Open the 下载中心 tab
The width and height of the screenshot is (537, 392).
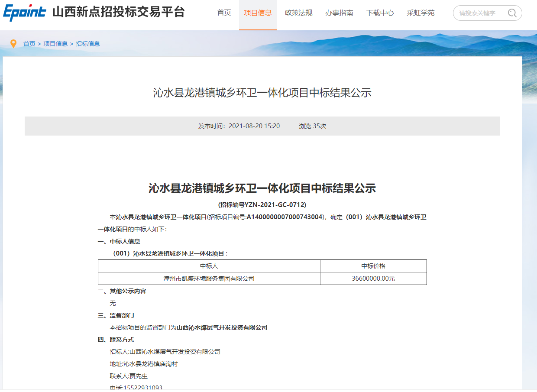point(380,13)
